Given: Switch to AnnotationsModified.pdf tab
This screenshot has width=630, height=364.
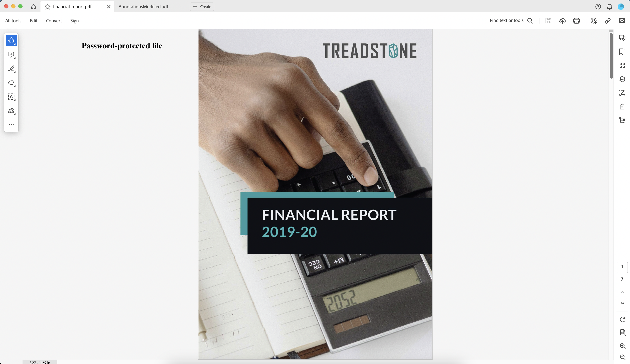Looking at the screenshot, I should tap(143, 7).
